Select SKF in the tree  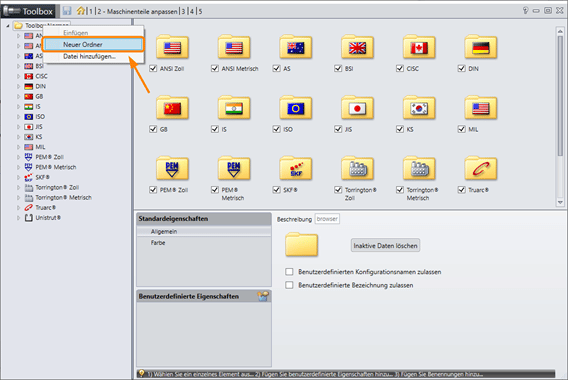42,178
